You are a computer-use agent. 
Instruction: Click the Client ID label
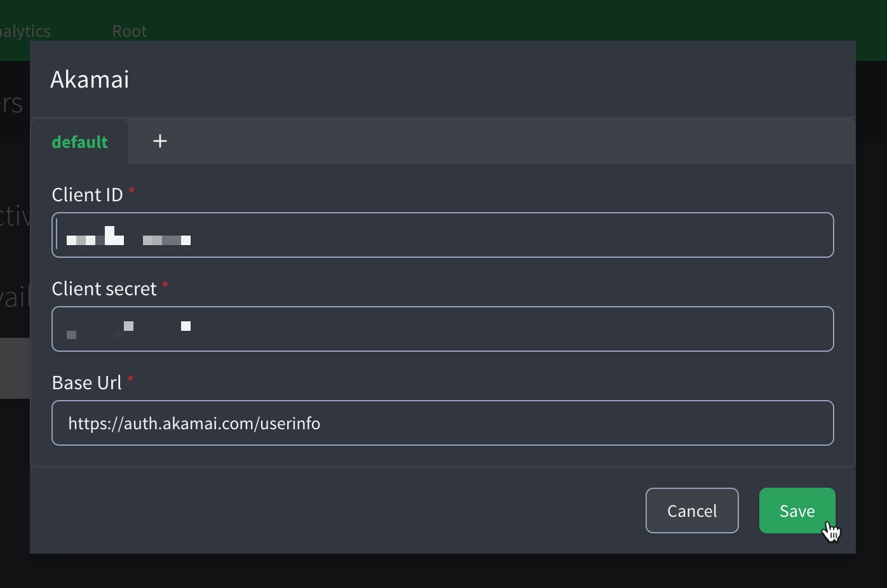pos(88,194)
